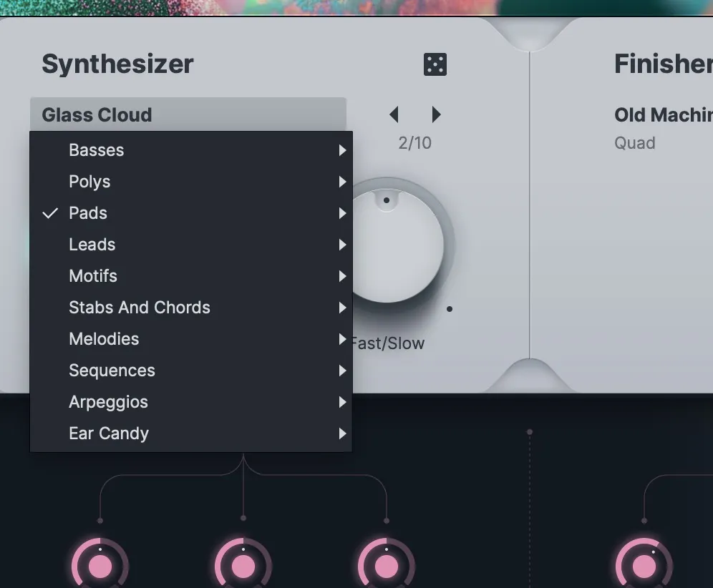Click the Old Machine finisher preset name
713x588 pixels.
pyautogui.click(x=663, y=114)
